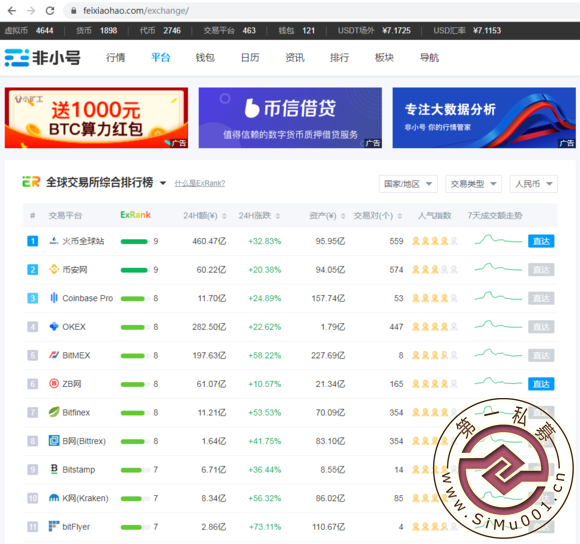Click the ZB网 popularity star rating
This screenshot has height=544, width=580.
click(x=435, y=384)
